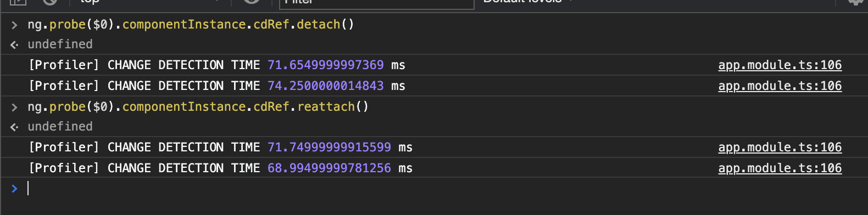This screenshot has width=868, height=215.
Task: Open app.module.ts:106 link for 71.65 ms log
Action: pyautogui.click(x=780, y=65)
